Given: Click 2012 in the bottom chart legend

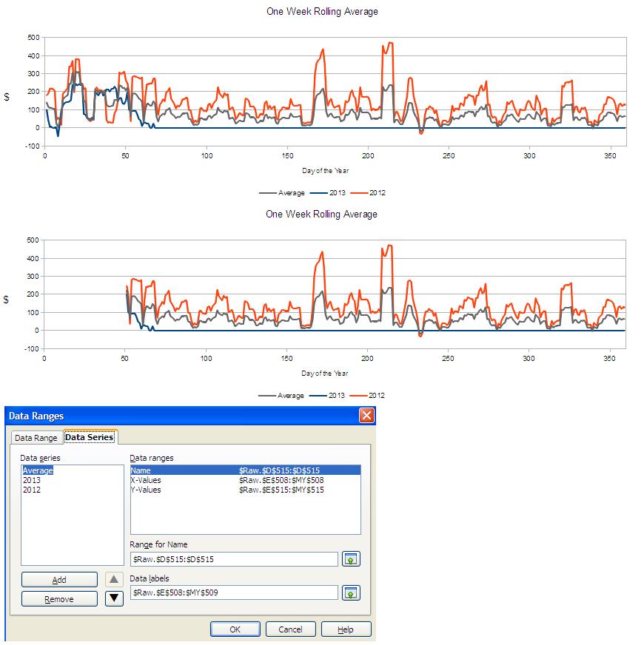Looking at the screenshot, I should coord(376,395).
